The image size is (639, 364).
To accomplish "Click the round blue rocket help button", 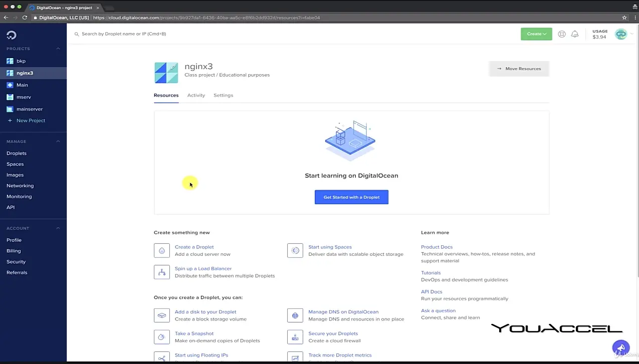I will [620, 347].
